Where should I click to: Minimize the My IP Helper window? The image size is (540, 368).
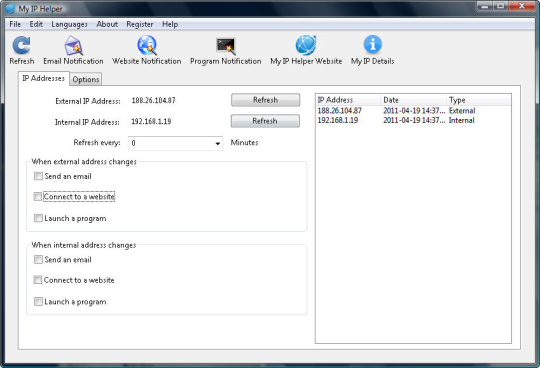point(485,6)
